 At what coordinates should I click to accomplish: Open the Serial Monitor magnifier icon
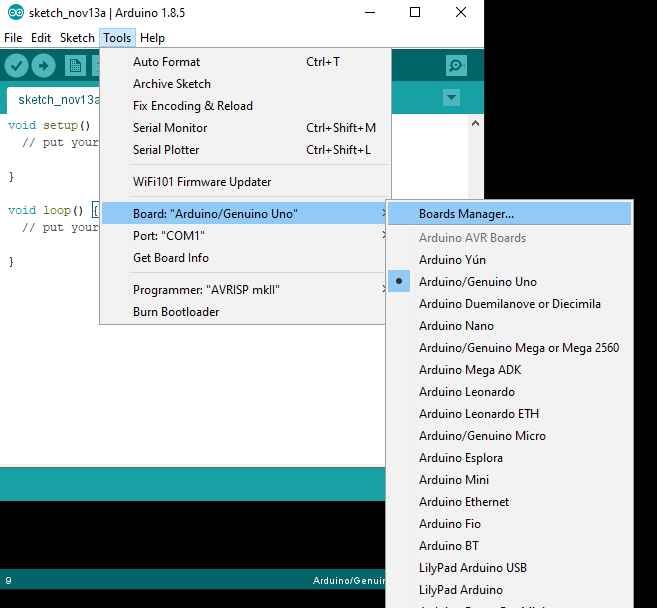456,65
